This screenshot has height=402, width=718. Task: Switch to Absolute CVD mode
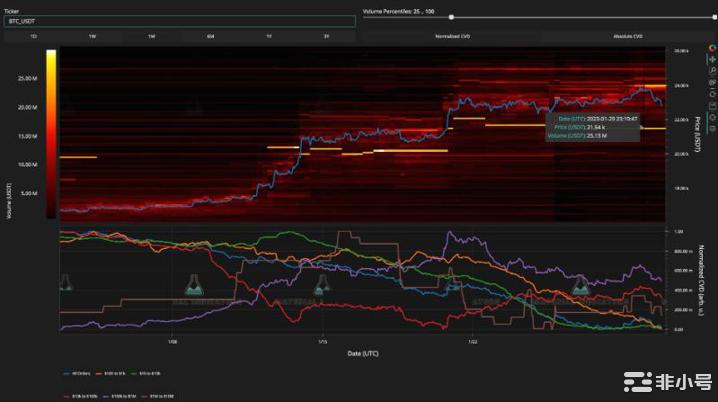click(627, 36)
